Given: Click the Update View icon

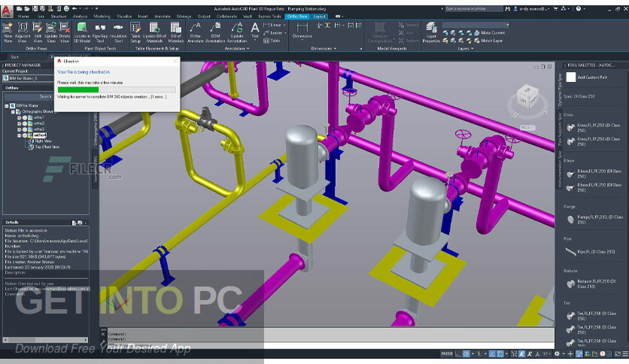Looking at the screenshot, I should [51, 32].
